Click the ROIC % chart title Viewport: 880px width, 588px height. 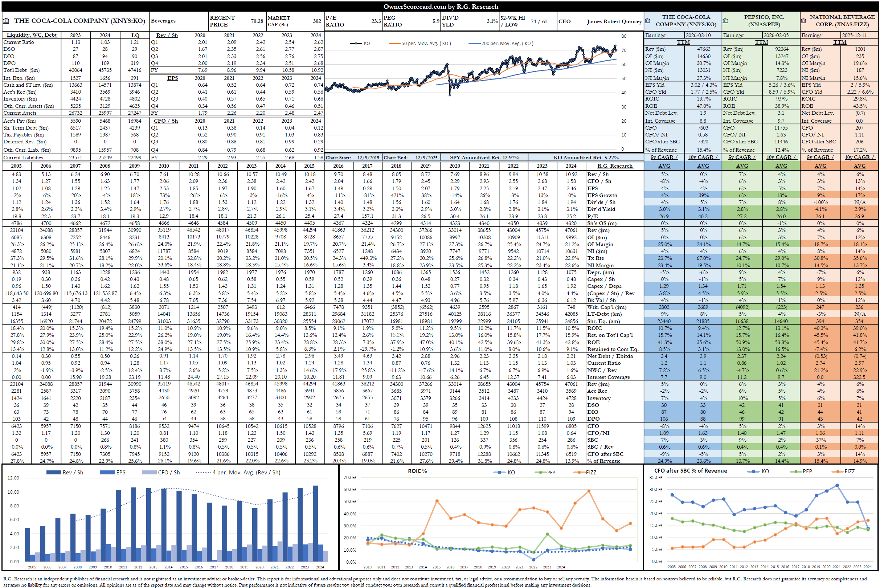(417, 471)
